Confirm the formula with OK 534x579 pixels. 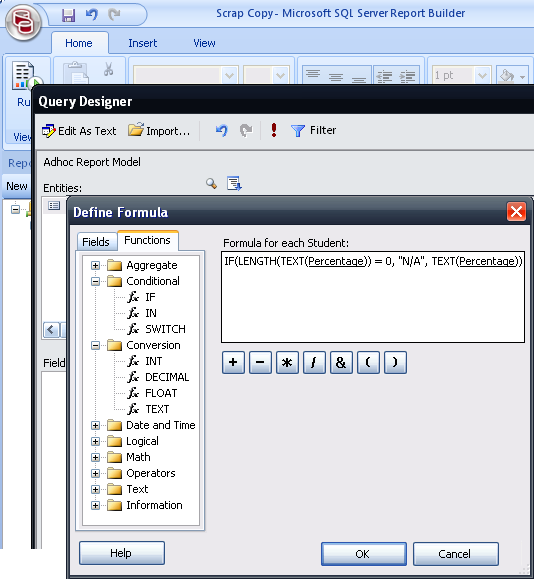[363, 554]
